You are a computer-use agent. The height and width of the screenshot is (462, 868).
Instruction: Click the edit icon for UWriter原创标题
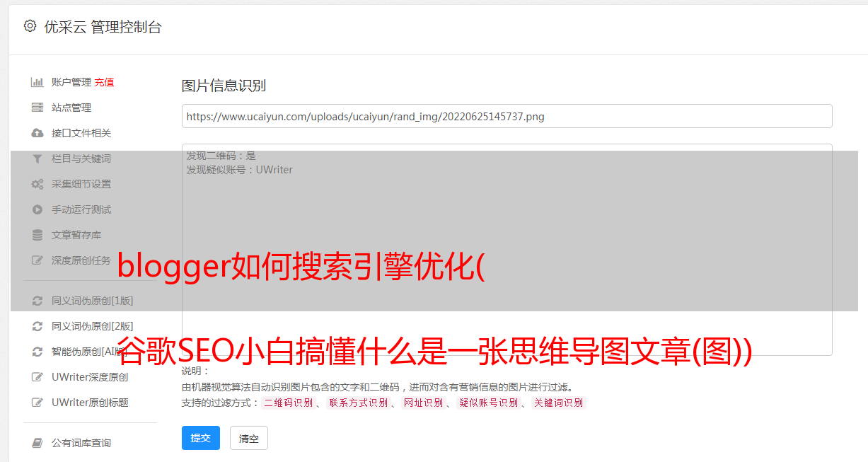(37, 403)
